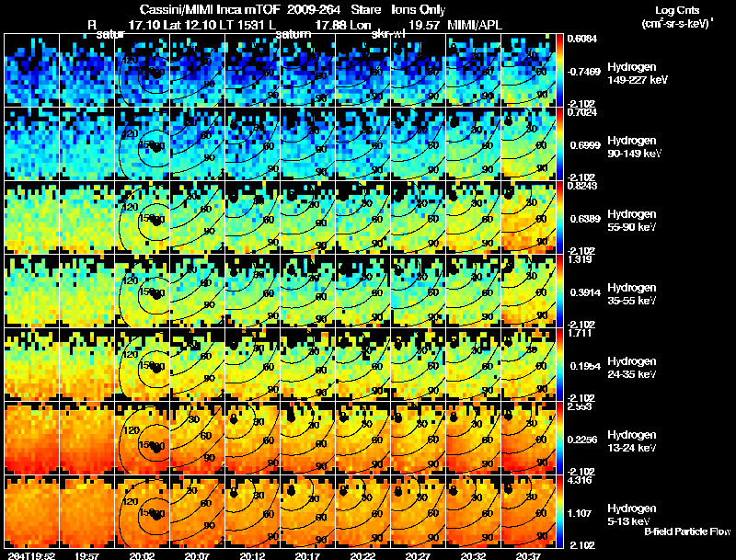Image resolution: width=736 pixels, height=560 pixels.
Task: Click the B-field Particle Flow label
Action: coord(687,531)
